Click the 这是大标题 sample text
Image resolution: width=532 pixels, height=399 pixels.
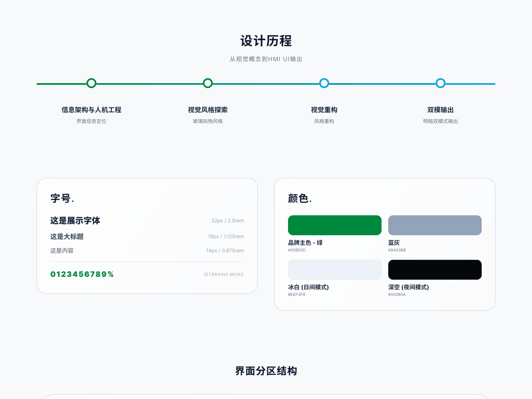tap(67, 236)
